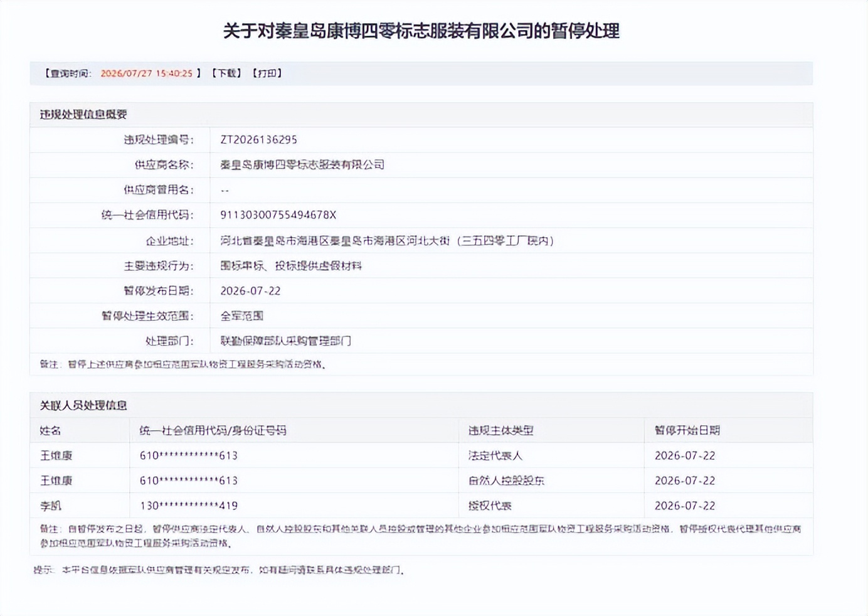868x616 pixels.
Task: Select credit code 91130300755494678X
Action: point(278,215)
